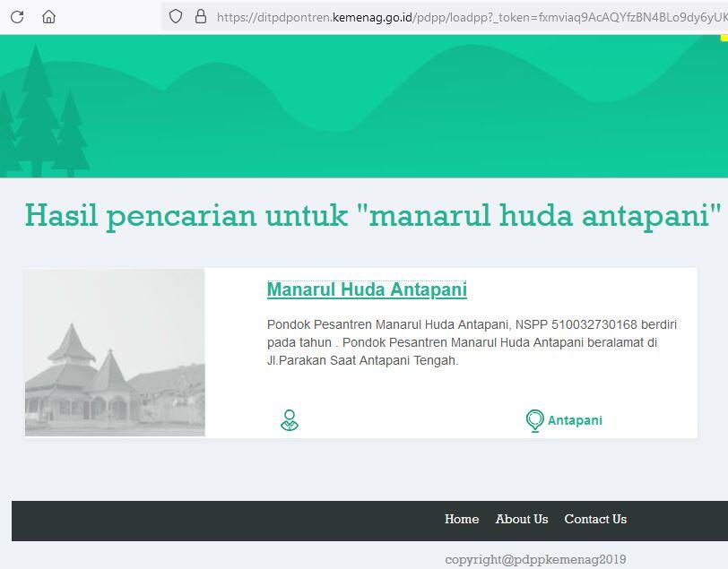The image size is (728, 569).
Task: Click the kyai person icon on the result card
Action: pyautogui.click(x=289, y=419)
